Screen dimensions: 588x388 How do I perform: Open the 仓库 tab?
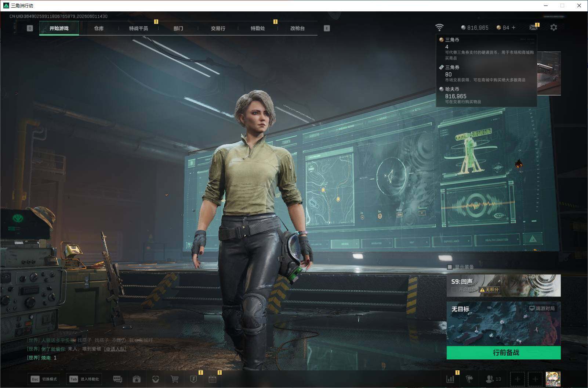pyautogui.click(x=99, y=28)
